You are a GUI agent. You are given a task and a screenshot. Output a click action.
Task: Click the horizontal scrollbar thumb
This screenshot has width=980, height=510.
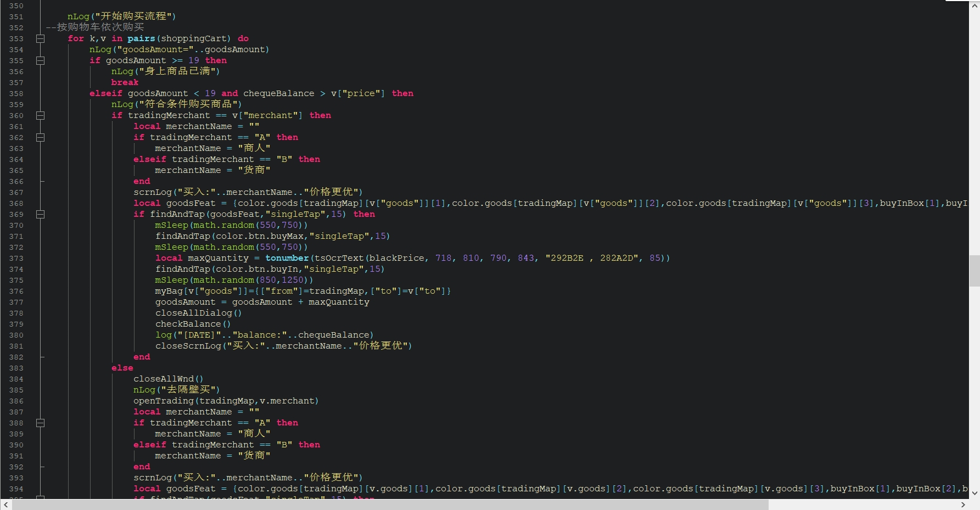pyautogui.click(x=390, y=505)
